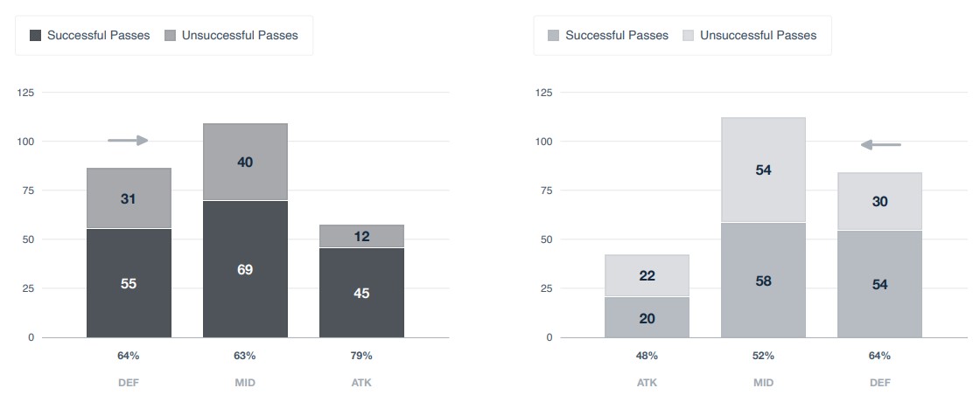The height and width of the screenshot is (402, 980).
Task: Click the left-pointing arrow in right chart
Action: click(x=880, y=145)
